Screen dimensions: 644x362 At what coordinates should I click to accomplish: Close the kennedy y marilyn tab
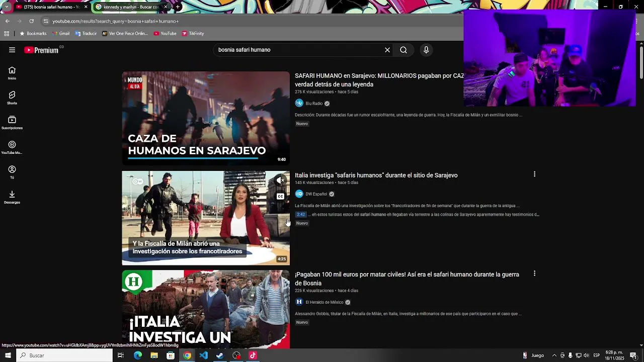pos(166,7)
